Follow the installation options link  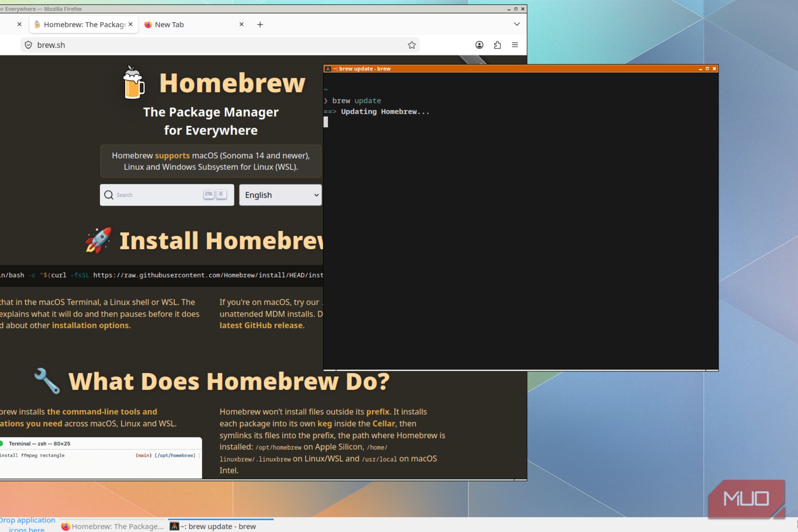tap(90, 326)
